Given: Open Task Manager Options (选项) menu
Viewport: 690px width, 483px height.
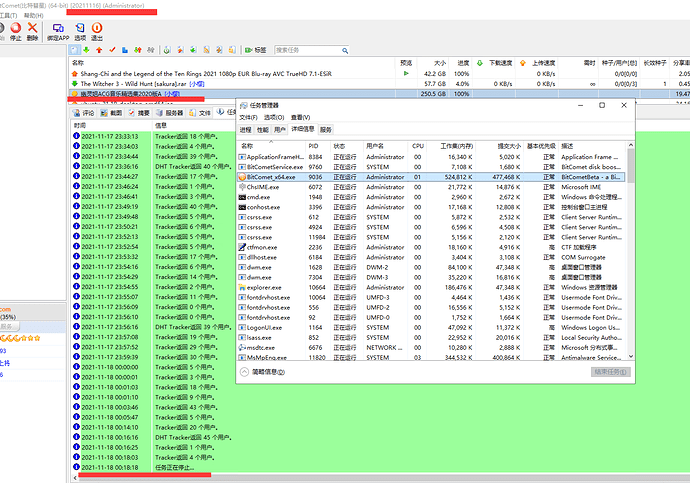Looking at the screenshot, I should (x=274, y=117).
